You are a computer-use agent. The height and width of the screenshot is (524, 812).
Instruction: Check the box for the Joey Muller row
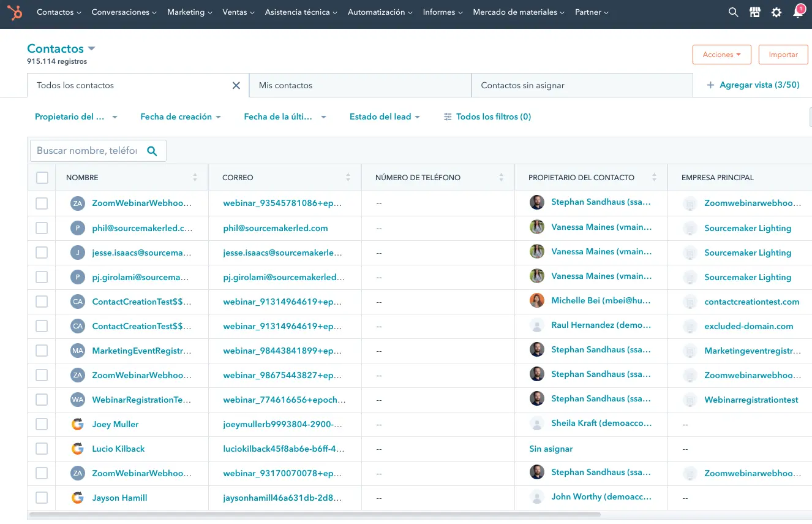[x=42, y=424]
